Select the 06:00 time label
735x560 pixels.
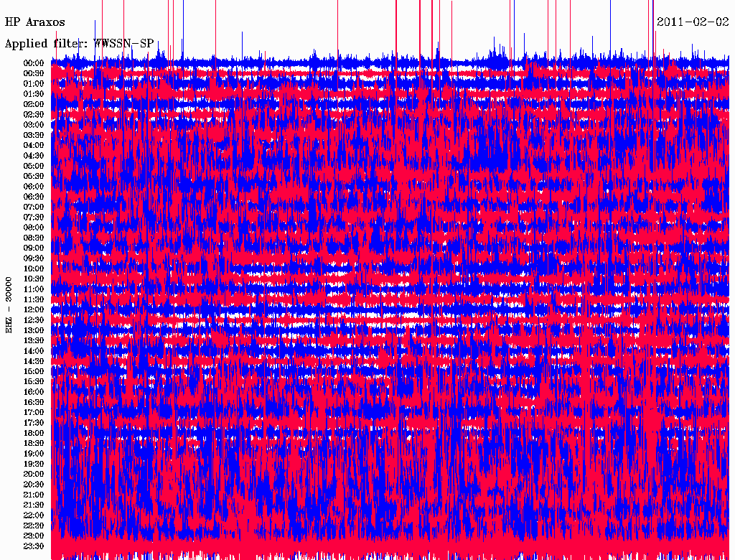(x=34, y=186)
